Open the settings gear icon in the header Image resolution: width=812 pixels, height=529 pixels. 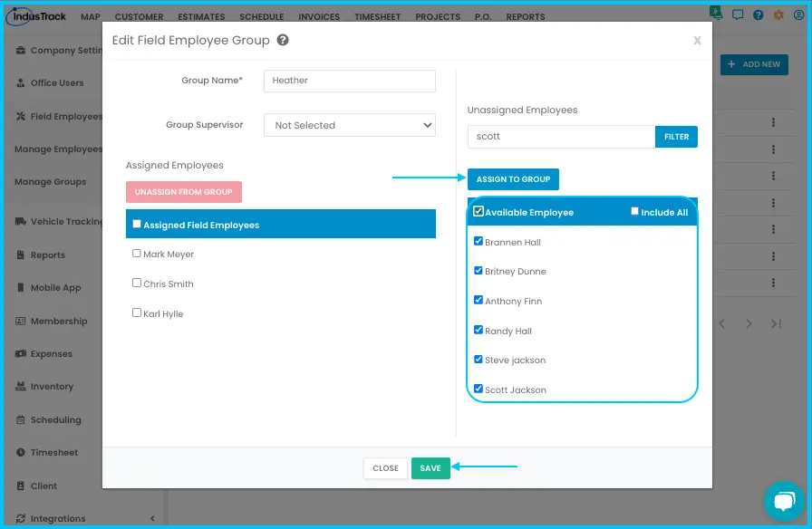click(778, 15)
